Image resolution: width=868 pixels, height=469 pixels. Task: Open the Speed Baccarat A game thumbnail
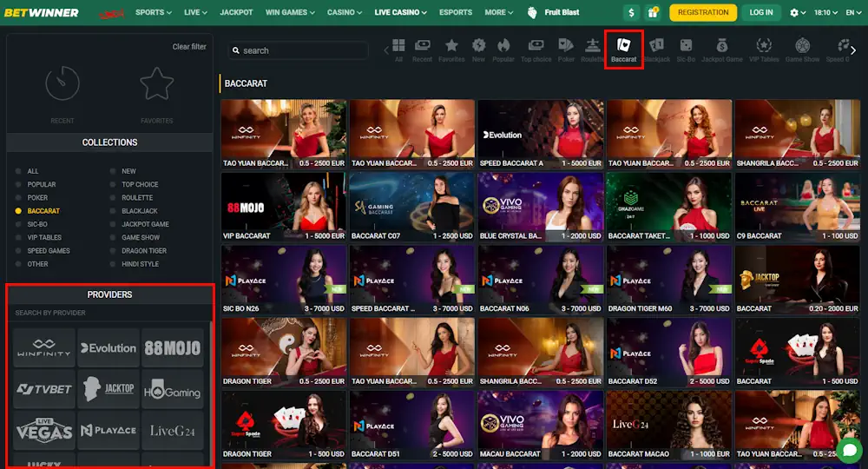(x=541, y=134)
